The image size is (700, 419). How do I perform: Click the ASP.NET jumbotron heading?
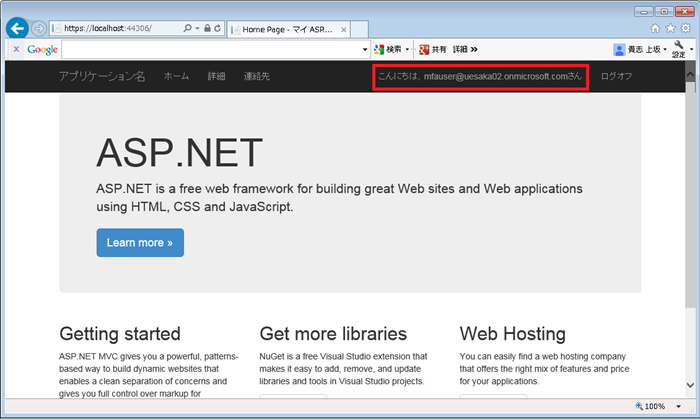point(179,153)
